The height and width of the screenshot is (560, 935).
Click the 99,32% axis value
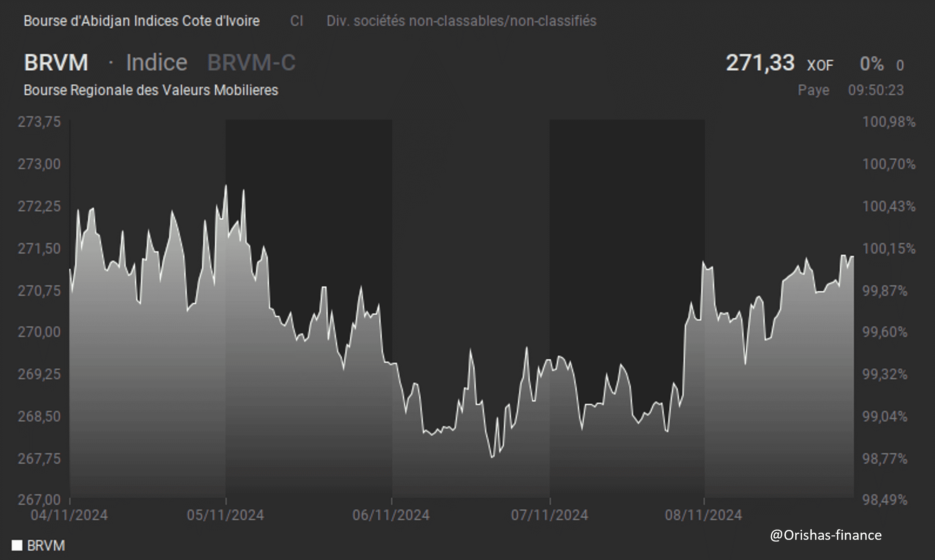[x=885, y=374]
